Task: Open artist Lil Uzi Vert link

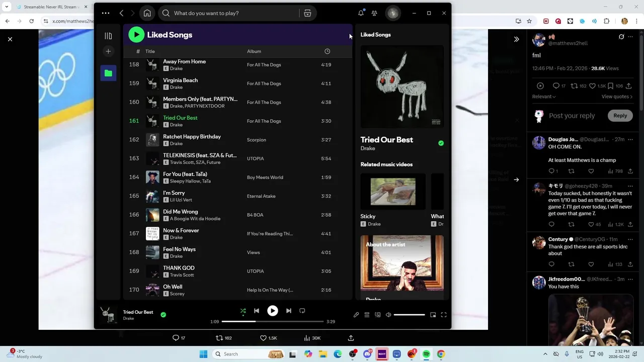Action: click(181, 200)
